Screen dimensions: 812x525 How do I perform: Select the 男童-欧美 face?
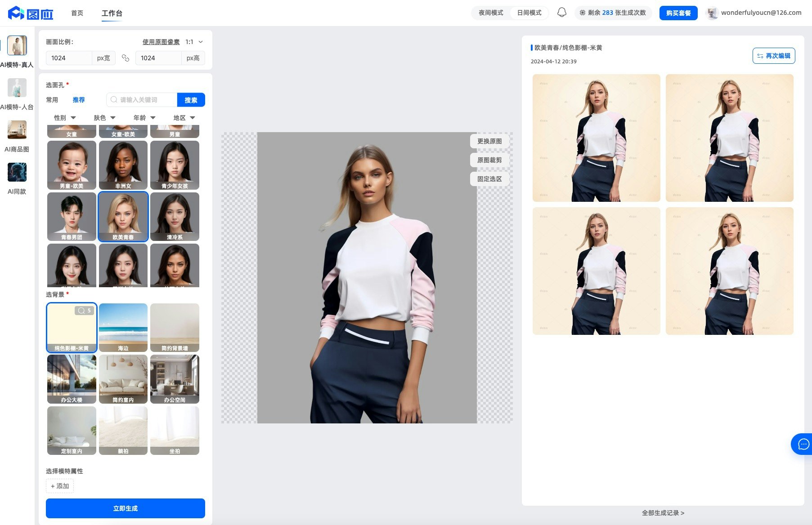(x=72, y=165)
